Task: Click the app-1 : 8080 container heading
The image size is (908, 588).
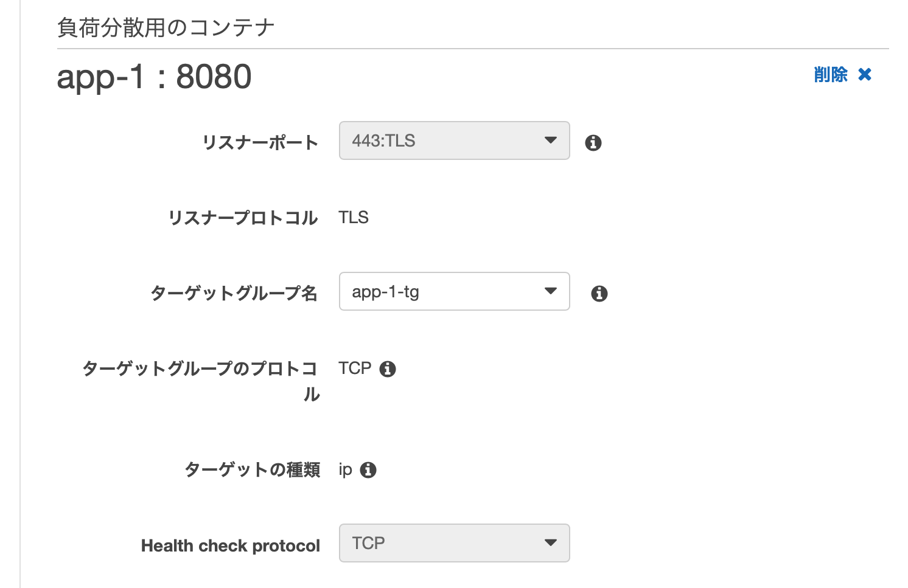Action: click(154, 76)
